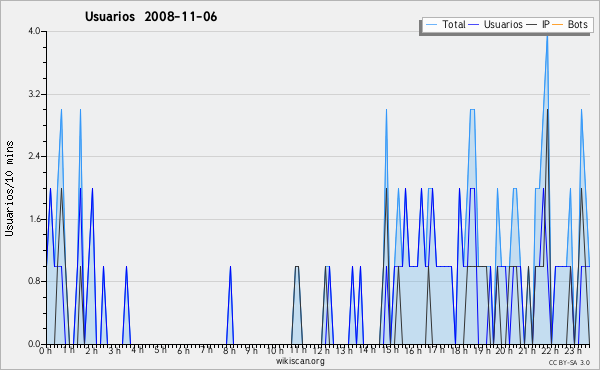Click the 'Usuarios 2008-11-06' chart title
Screen dimensions: 600x370
[151, 17]
